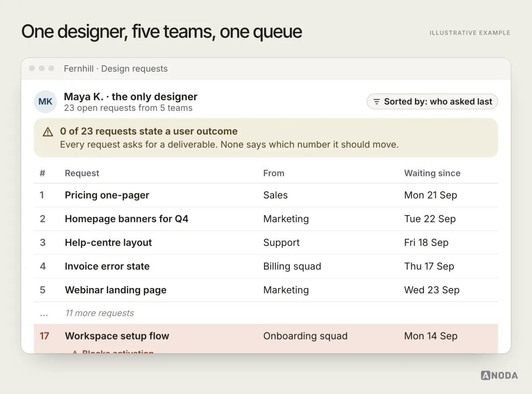Click the 'Mon 21 Sep' date cell

430,195
